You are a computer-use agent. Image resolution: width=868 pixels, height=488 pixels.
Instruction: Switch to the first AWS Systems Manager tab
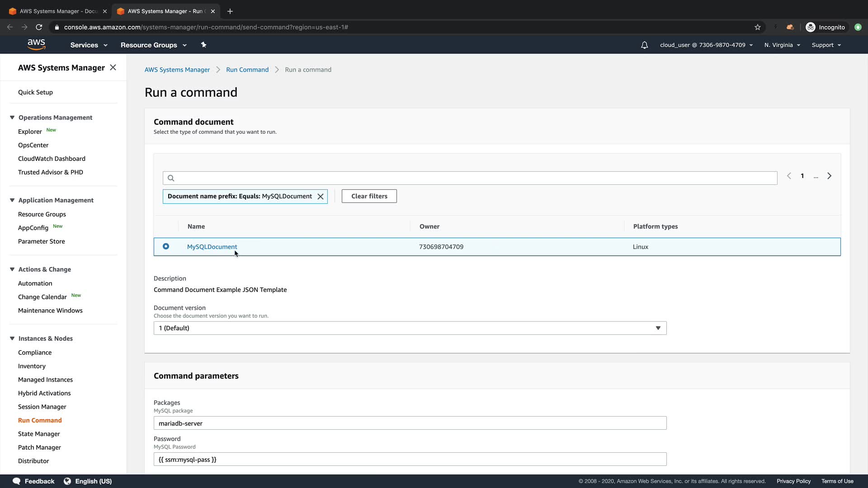tap(58, 11)
